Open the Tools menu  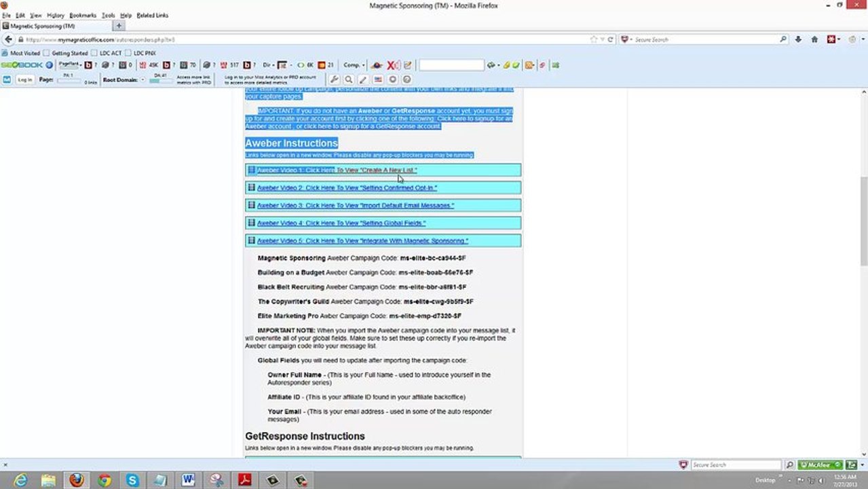pyautogui.click(x=109, y=15)
